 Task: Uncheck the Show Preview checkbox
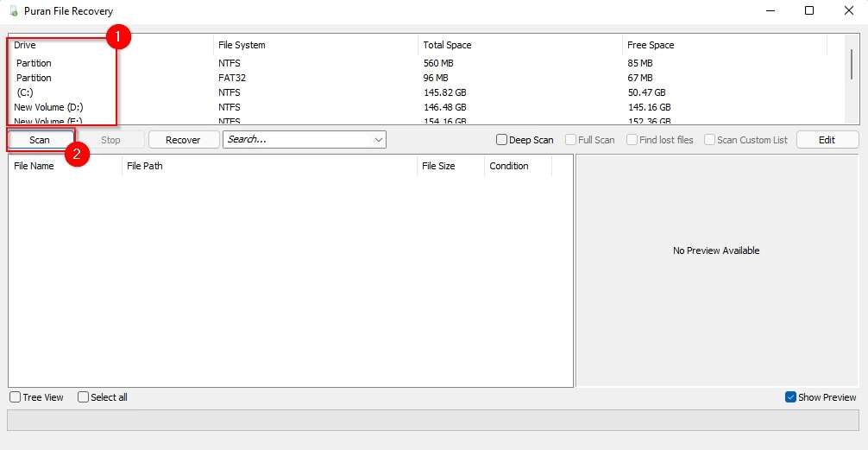[x=821, y=397]
